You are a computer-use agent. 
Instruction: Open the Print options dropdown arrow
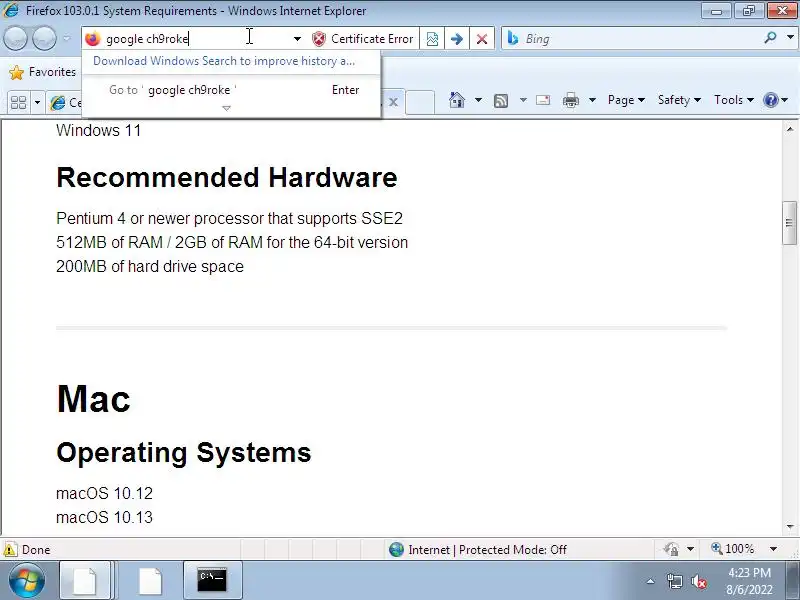pyautogui.click(x=592, y=100)
